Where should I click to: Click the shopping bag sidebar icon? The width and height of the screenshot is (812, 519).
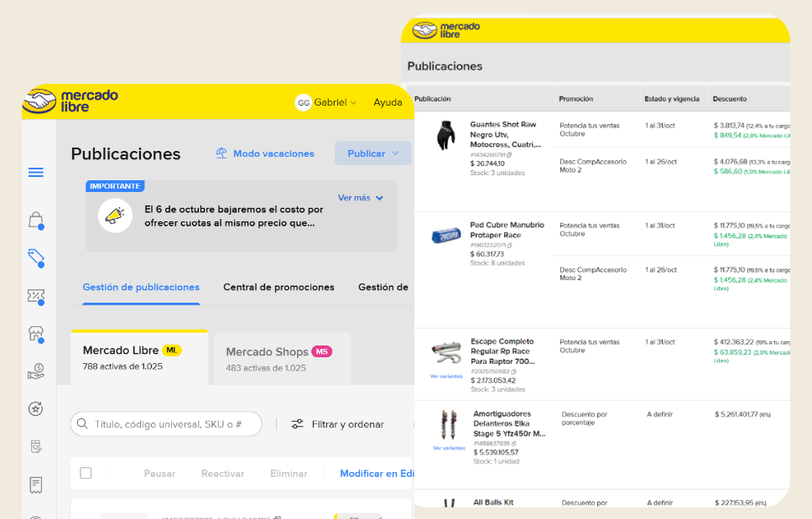coord(35,221)
